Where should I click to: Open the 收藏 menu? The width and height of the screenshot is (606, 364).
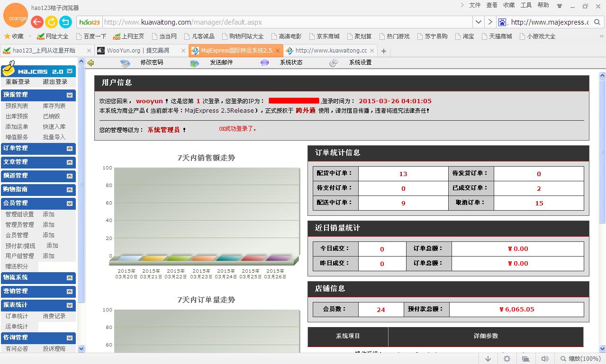point(509,5)
